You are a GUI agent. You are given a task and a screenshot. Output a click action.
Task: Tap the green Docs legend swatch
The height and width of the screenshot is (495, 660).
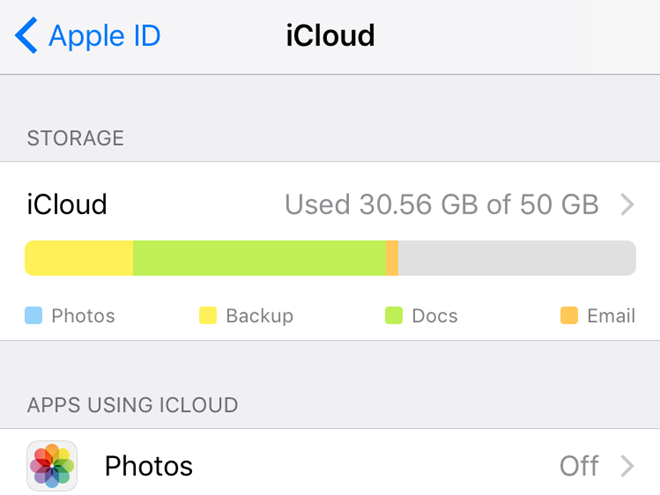(394, 316)
